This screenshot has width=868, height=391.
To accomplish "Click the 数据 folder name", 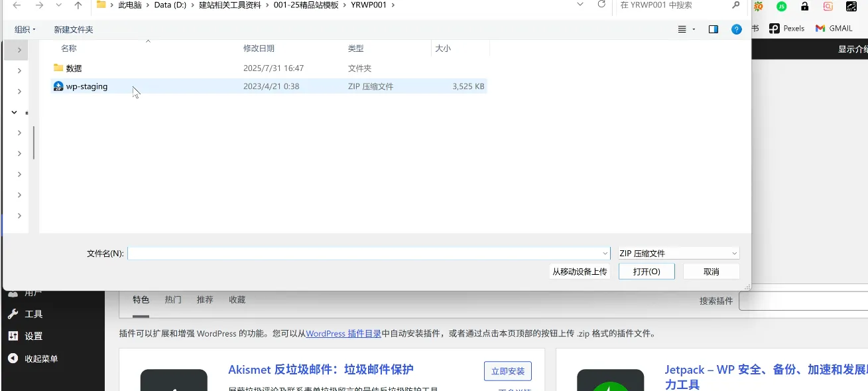I will [74, 68].
